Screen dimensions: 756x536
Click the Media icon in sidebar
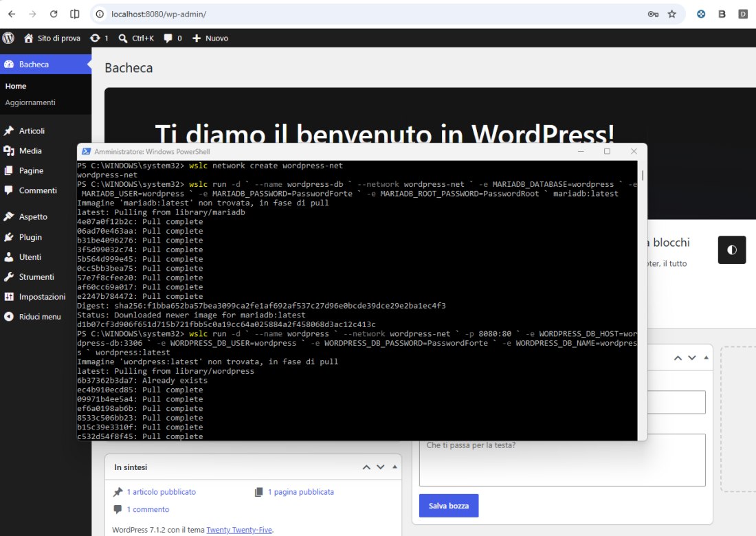(9, 151)
